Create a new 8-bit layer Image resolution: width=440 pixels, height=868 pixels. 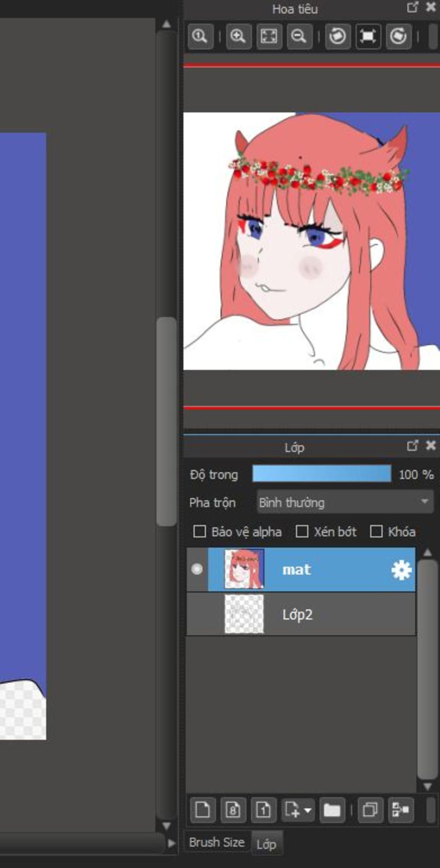coord(233,810)
